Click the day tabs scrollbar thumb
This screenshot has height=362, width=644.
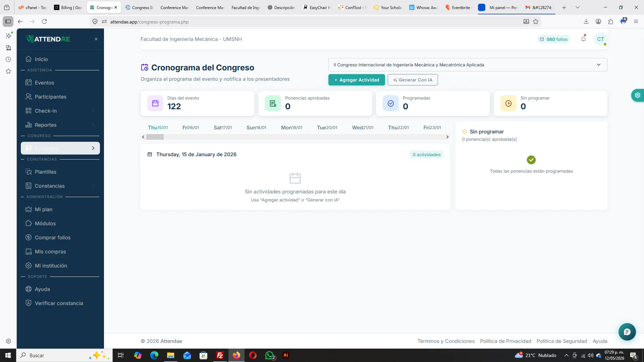point(155,137)
